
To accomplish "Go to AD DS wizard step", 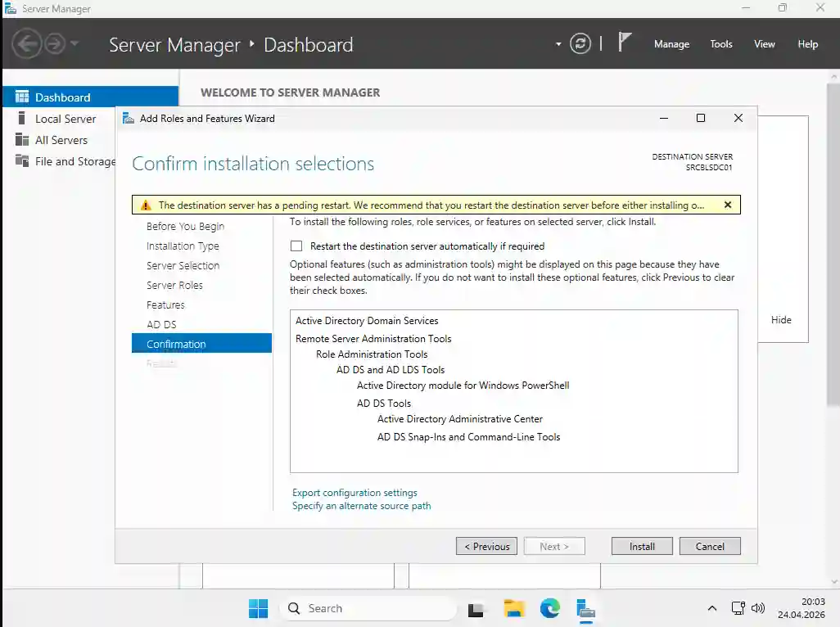I will tap(161, 324).
